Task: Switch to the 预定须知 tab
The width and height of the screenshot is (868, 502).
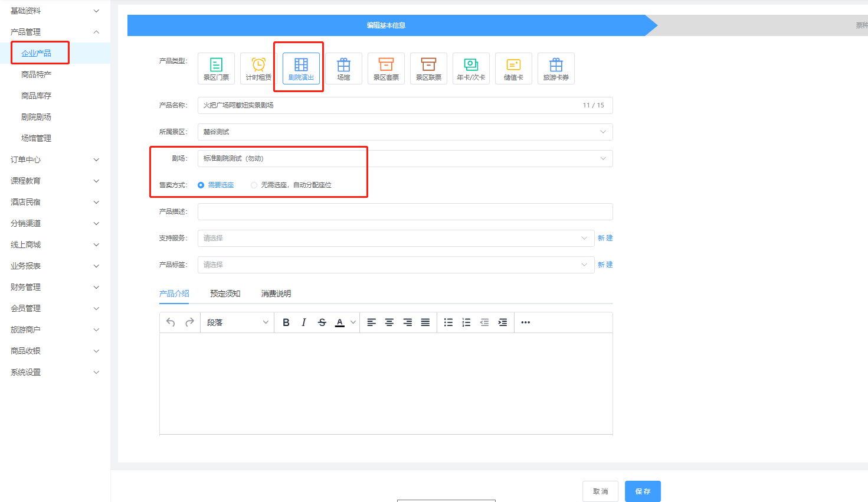Action: [x=225, y=294]
